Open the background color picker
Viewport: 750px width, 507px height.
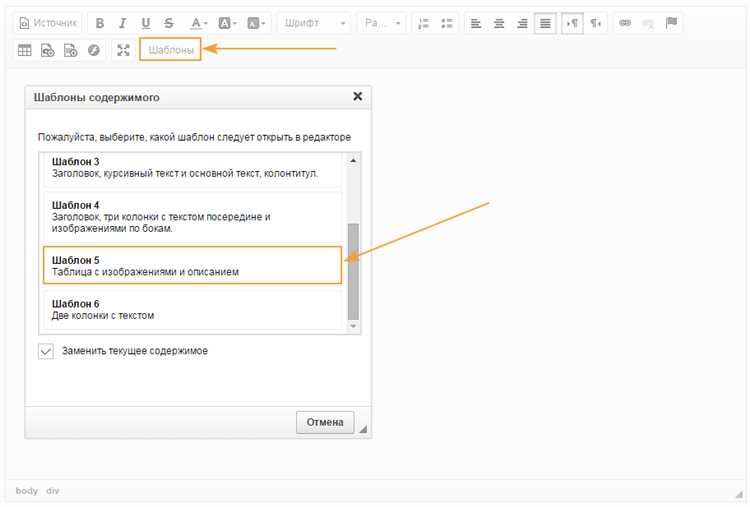[x=227, y=23]
